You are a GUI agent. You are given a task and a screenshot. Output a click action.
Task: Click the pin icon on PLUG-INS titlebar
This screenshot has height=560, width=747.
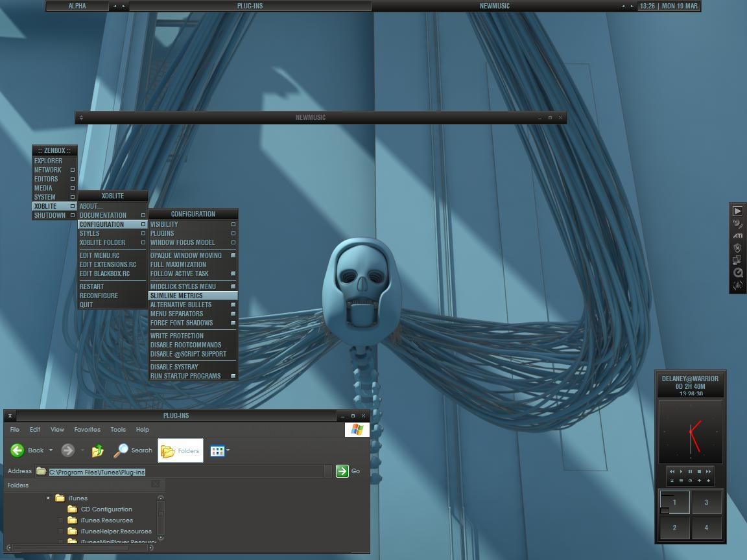click(x=10, y=415)
